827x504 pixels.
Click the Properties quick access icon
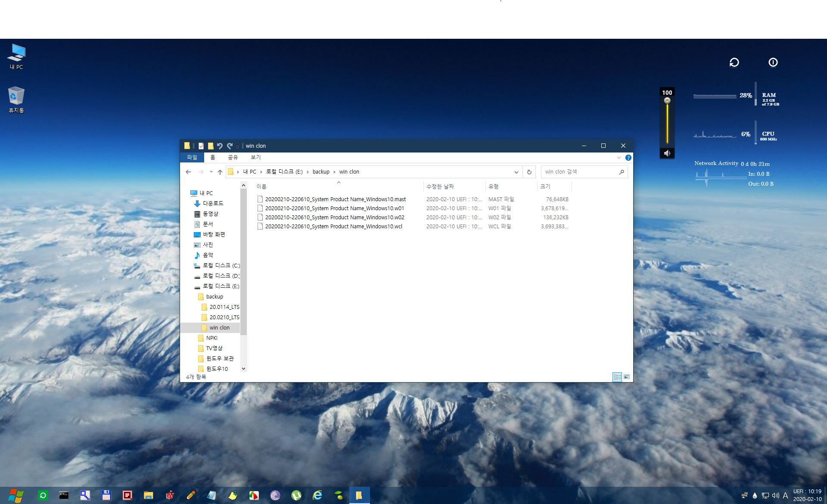[x=201, y=146]
